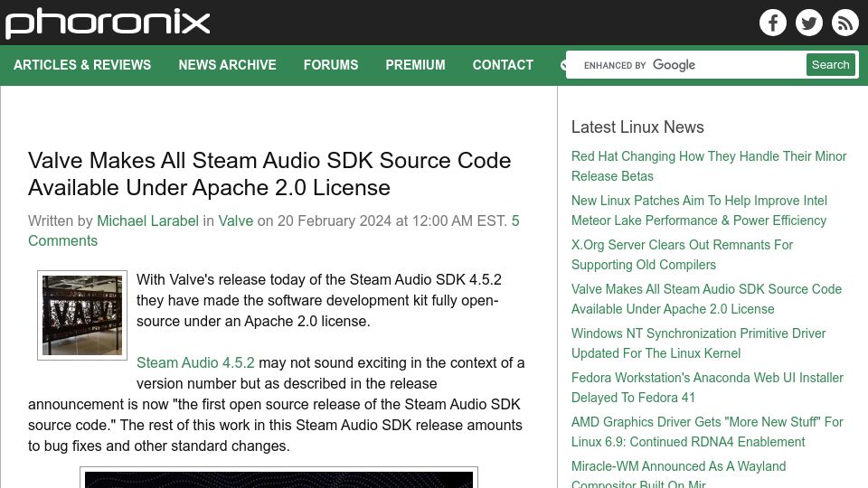The height and width of the screenshot is (488, 868).
Task: Go to the Forums section
Action: click(x=331, y=65)
